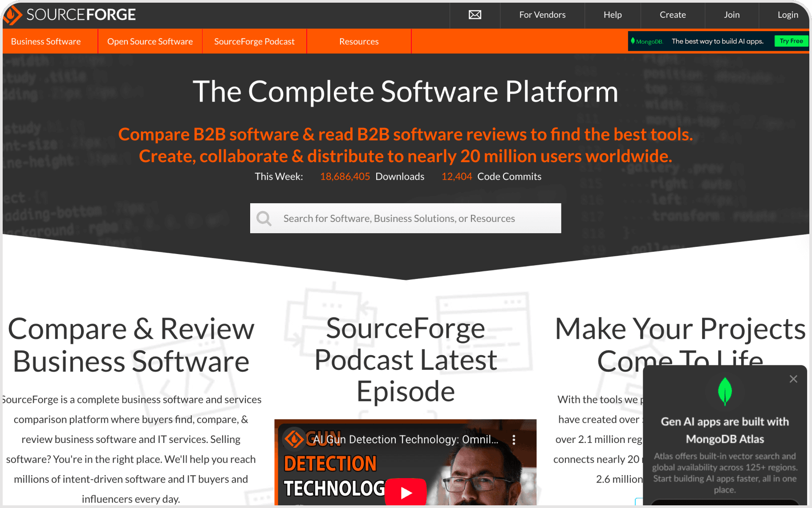Image resolution: width=812 pixels, height=508 pixels.
Task: Open the Help menu
Action: click(613, 15)
